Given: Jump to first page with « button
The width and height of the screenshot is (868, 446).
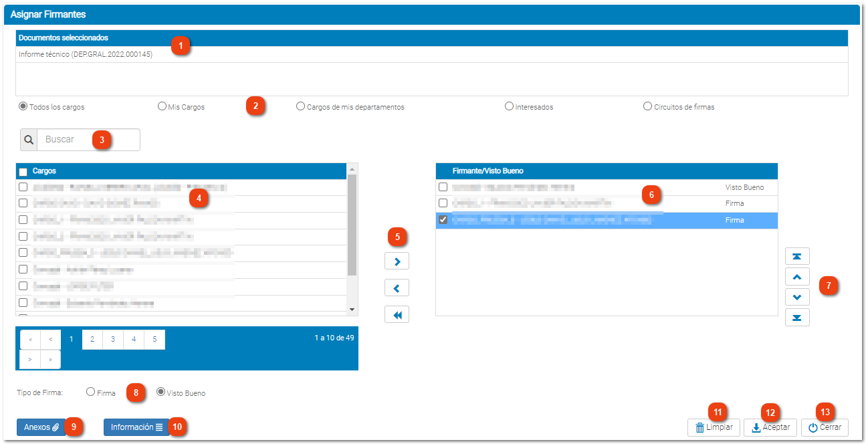Looking at the screenshot, I should point(30,340).
